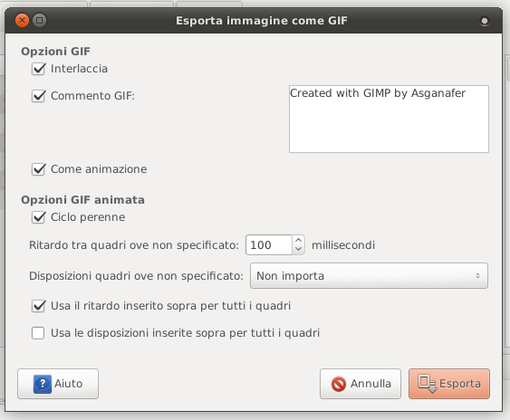Increase frame delay with up stepper arrow
Screen dimensions: 510x420
point(299,240)
